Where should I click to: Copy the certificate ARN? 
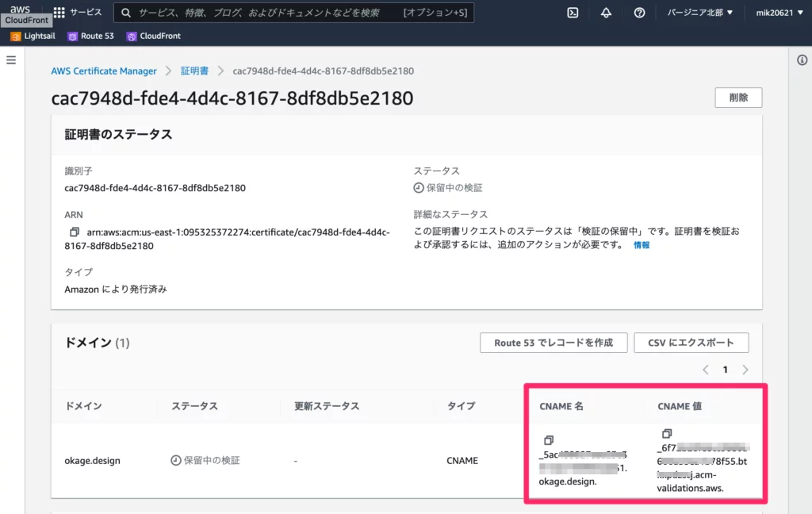click(x=75, y=232)
